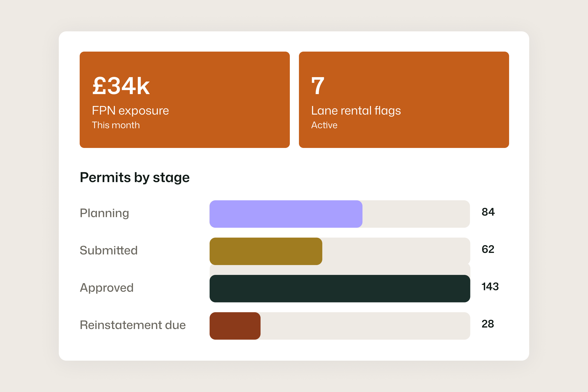Click empty track of Planning bar
Viewport: 588px width, 392px height.
point(416,214)
